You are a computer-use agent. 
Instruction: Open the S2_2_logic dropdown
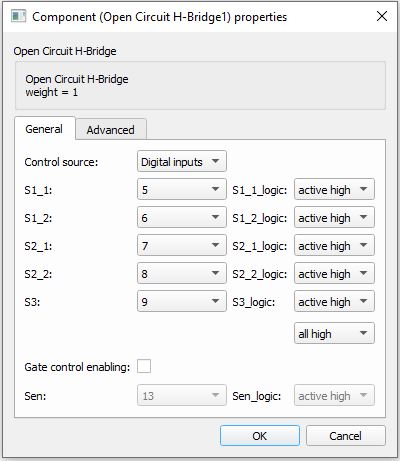coord(334,273)
